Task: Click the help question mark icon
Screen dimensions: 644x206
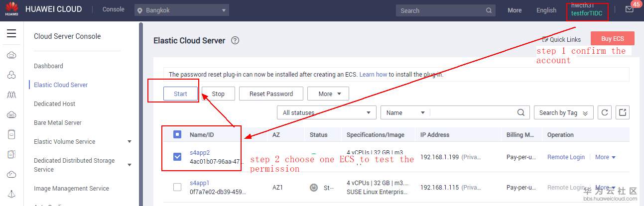Action: coord(235,41)
